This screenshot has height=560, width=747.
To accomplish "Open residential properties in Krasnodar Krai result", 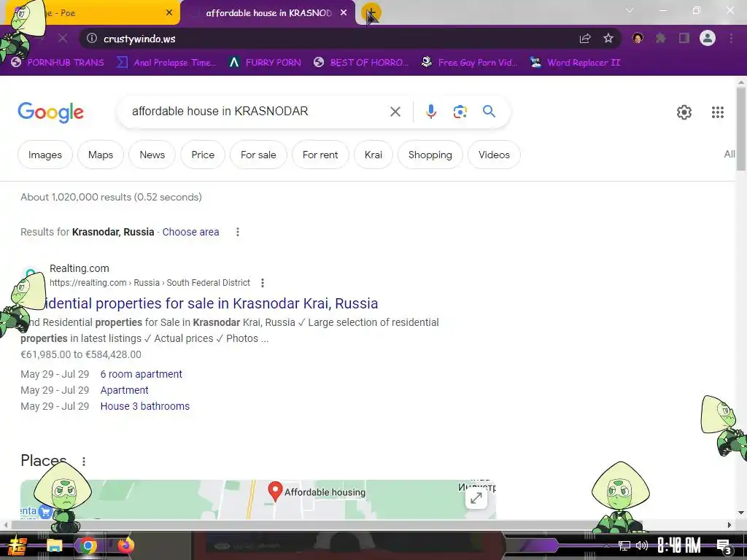I will click(x=211, y=303).
